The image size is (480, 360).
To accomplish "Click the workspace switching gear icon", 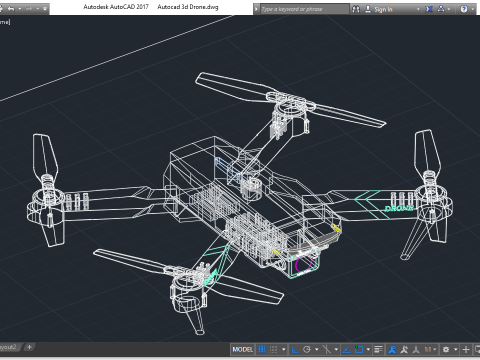I will click(x=446, y=349).
